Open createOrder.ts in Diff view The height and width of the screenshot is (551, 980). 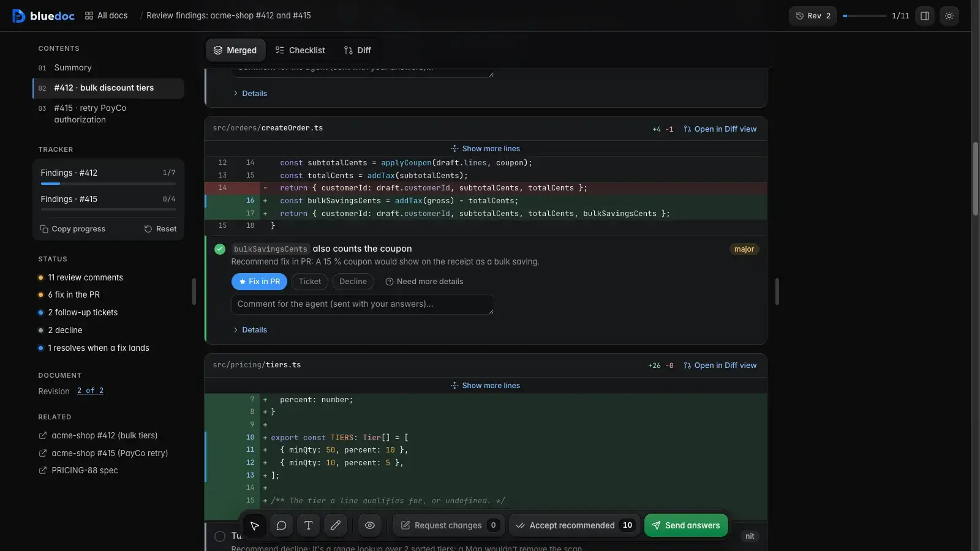click(x=720, y=129)
